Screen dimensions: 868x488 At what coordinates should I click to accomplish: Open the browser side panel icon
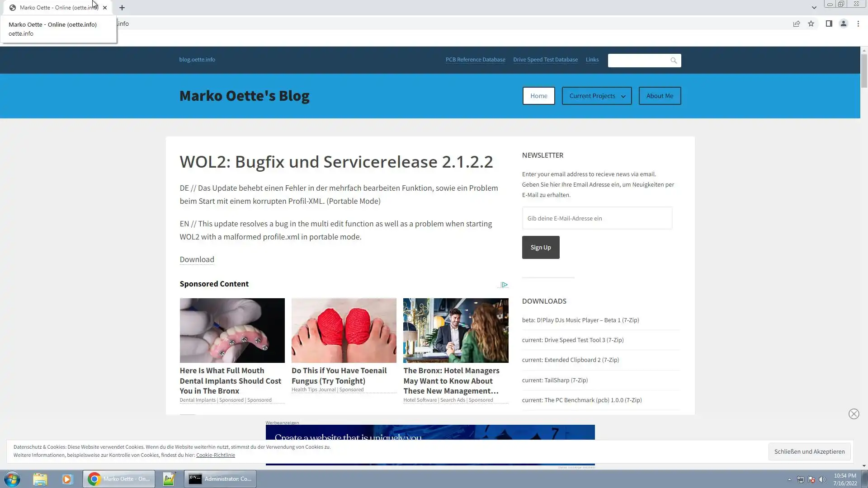pos(829,23)
